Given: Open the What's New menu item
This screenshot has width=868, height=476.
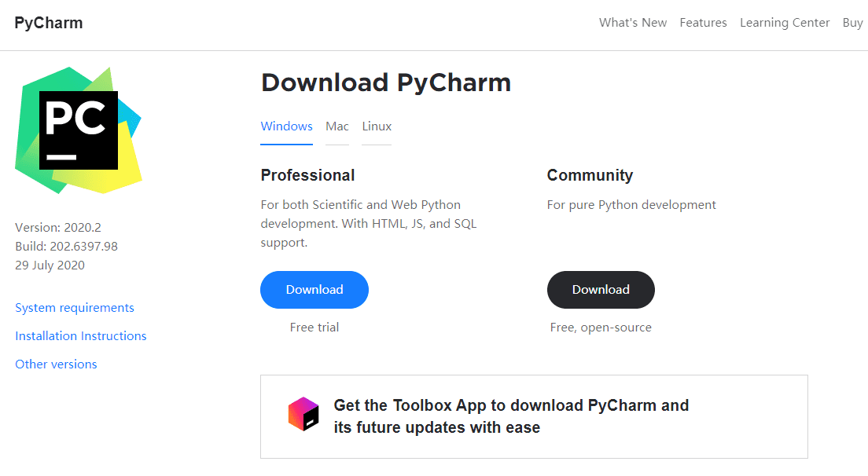Looking at the screenshot, I should [x=633, y=23].
